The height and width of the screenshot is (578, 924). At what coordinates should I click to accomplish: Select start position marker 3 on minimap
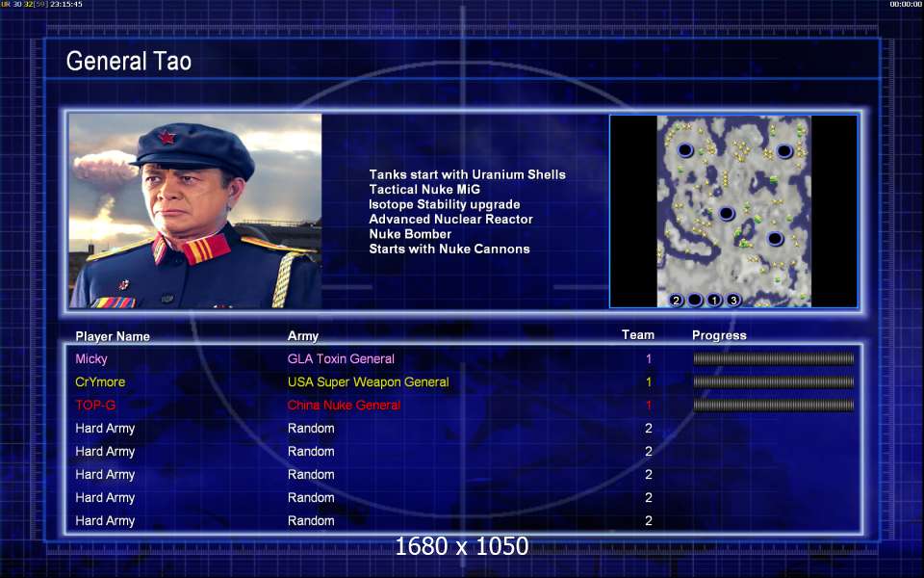click(x=733, y=301)
